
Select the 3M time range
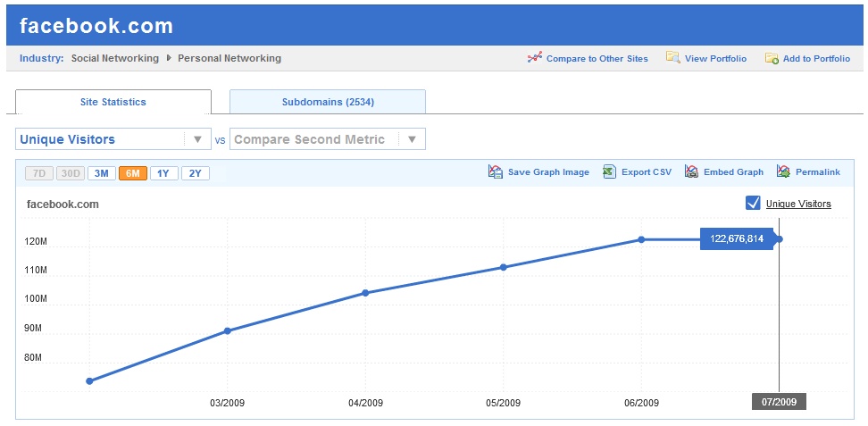[101, 173]
